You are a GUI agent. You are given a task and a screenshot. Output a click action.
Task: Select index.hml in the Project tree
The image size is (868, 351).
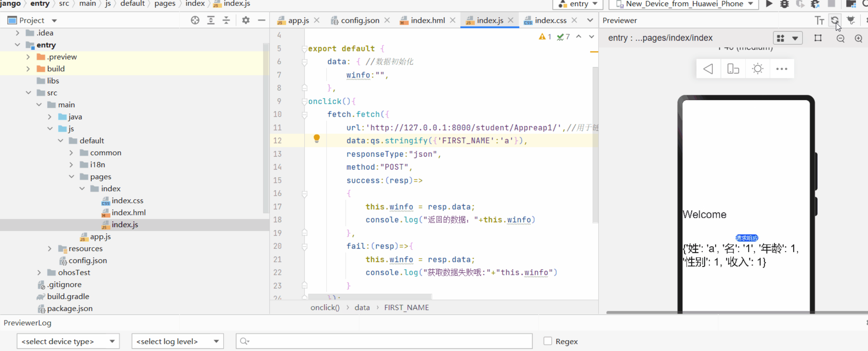(129, 213)
